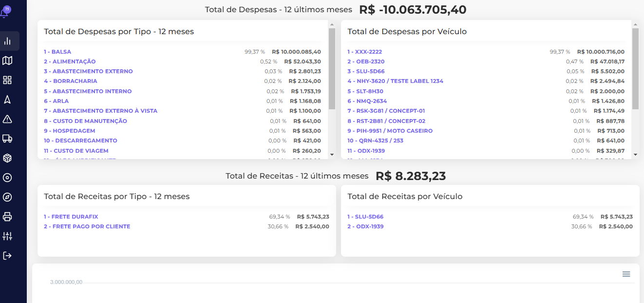Open ODX-1939 in revenues by vehicle
The height and width of the screenshot is (303, 644).
(365, 226)
